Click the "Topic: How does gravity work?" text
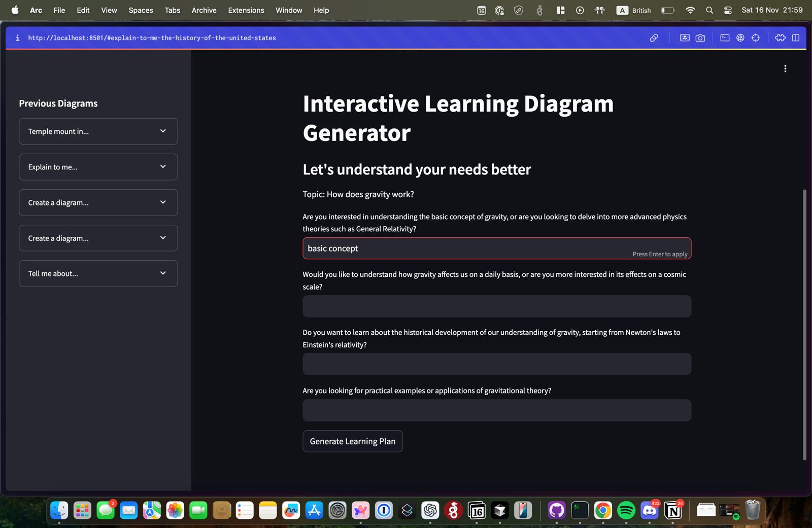 (358, 194)
